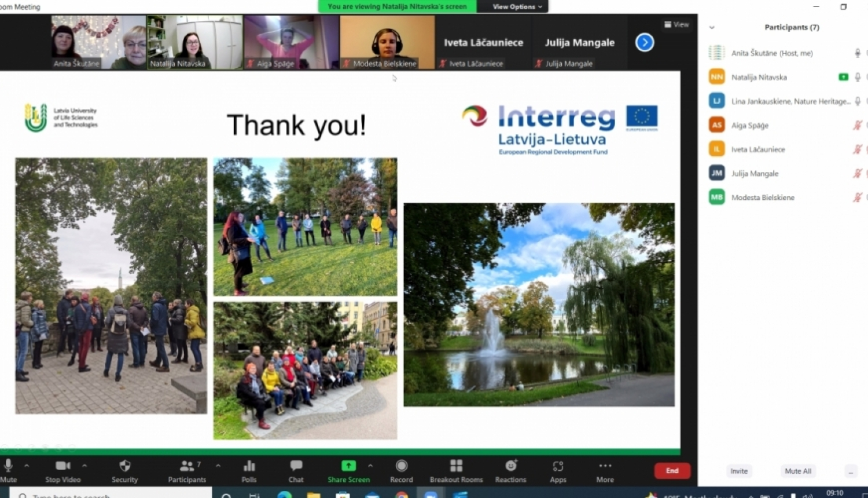Open the More menu in toolbar
Screen dimensions: 868x498
[605, 470]
